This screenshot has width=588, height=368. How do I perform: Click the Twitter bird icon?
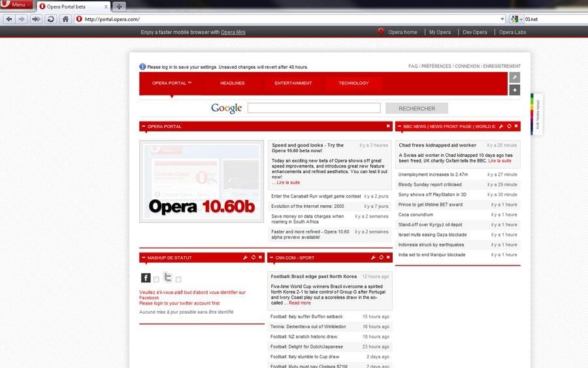click(168, 277)
